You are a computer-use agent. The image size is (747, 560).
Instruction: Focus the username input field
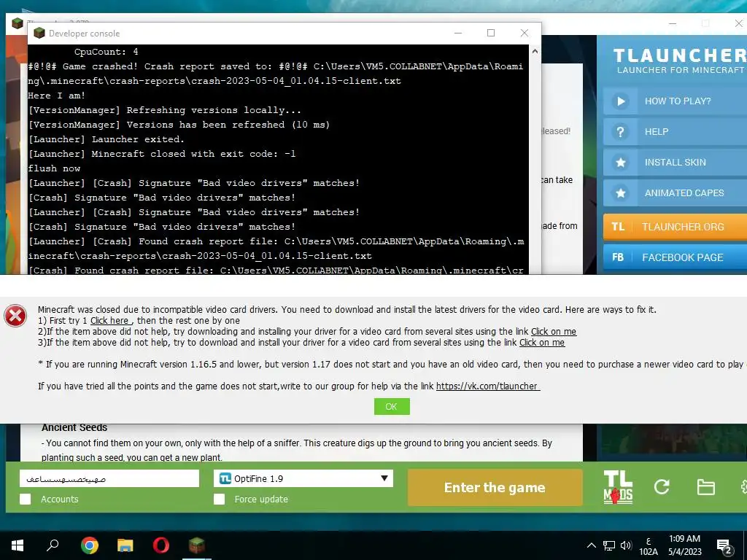tap(109, 478)
